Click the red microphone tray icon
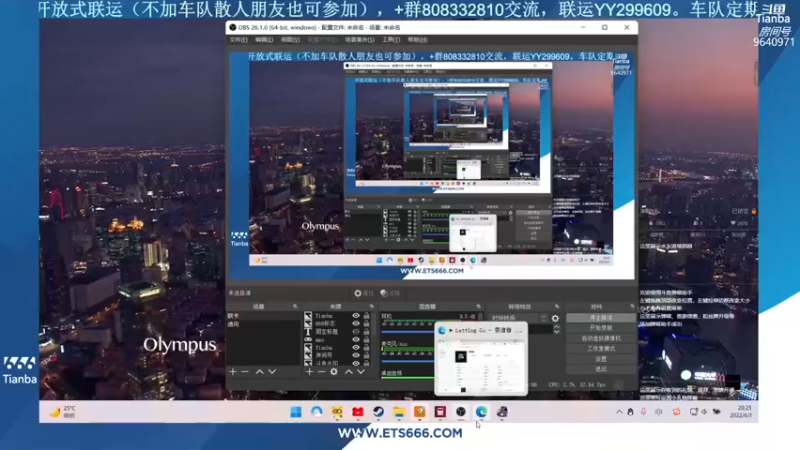Viewport: 800px width, 450px height. point(643,412)
